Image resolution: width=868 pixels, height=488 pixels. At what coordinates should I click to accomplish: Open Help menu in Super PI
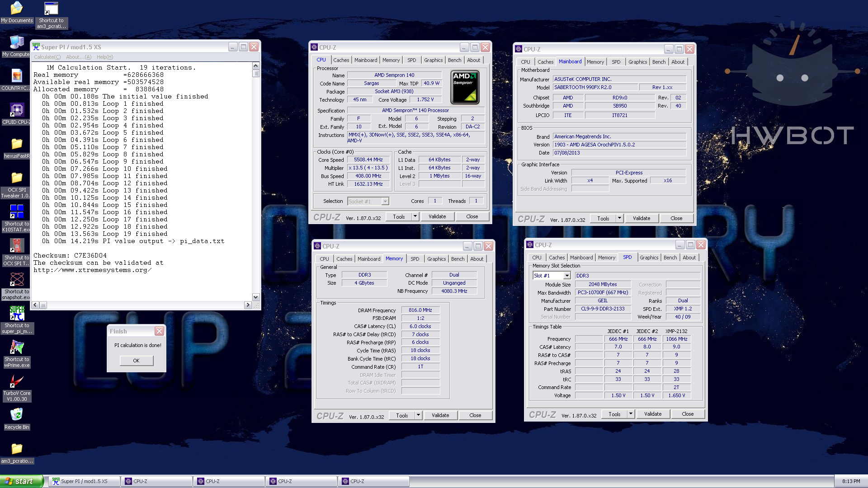104,57
